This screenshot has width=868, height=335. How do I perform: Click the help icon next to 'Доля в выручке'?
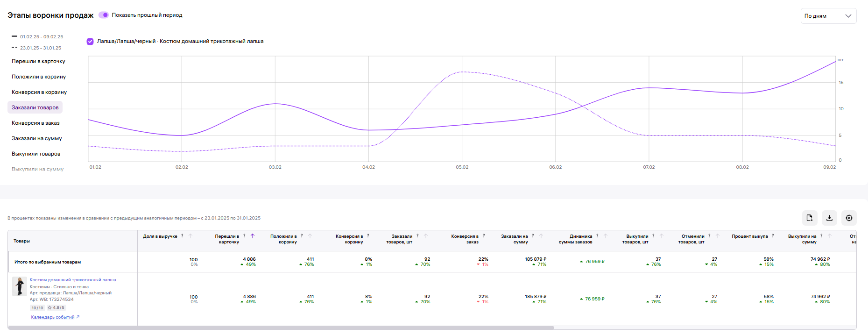[x=182, y=236]
